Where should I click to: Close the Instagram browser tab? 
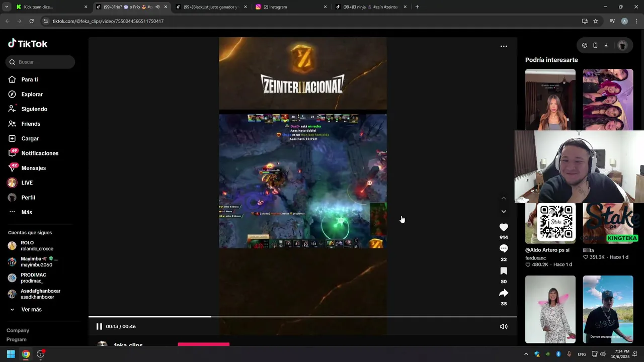(x=325, y=7)
